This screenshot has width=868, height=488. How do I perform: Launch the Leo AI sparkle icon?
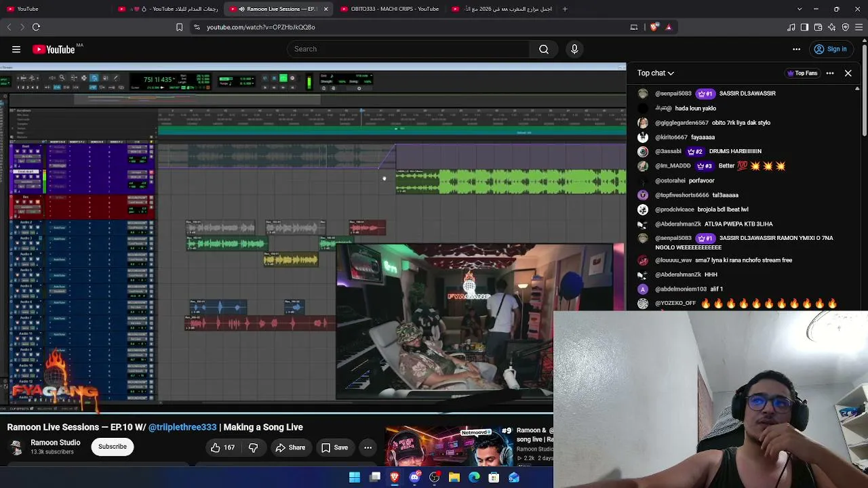tap(831, 27)
